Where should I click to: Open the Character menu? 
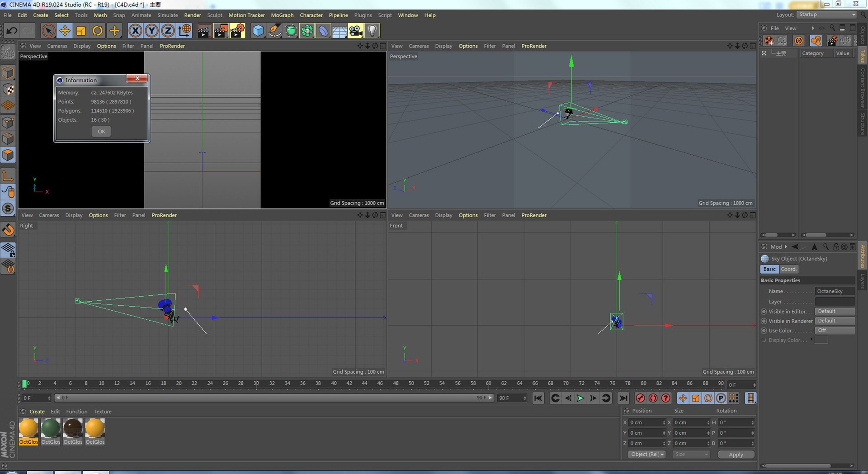(311, 15)
